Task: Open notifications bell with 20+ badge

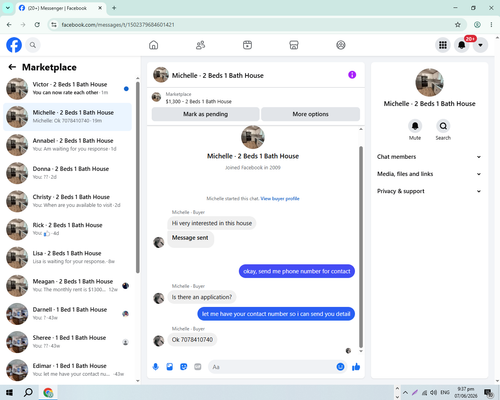Action: (462, 45)
